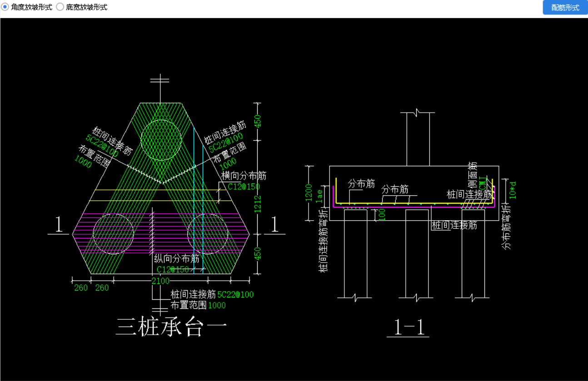Edit the green CMJ 侧面筋 value

[482, 183]
